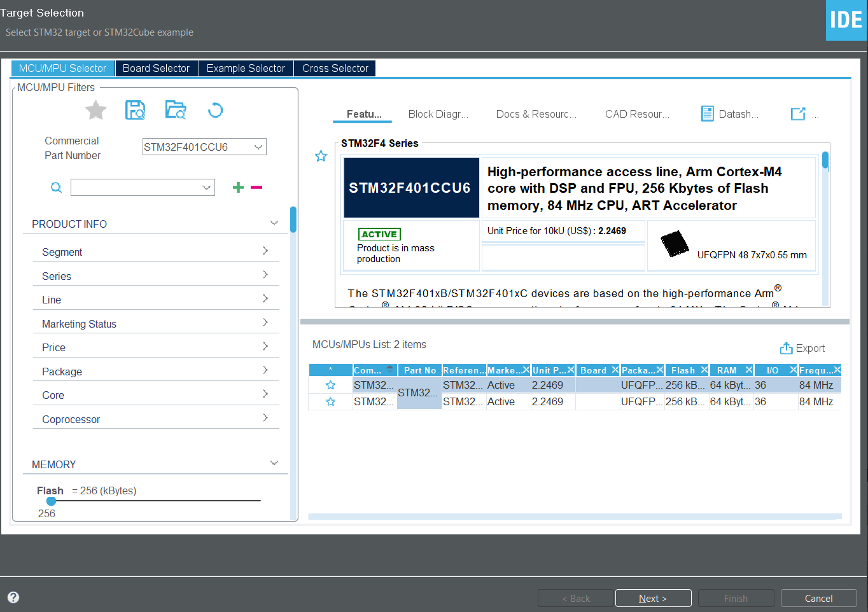Open the Commercial Part Number dropdown
Image resolution: width=868 pixels, height=612 pixels.
click(x=258, y=147)
